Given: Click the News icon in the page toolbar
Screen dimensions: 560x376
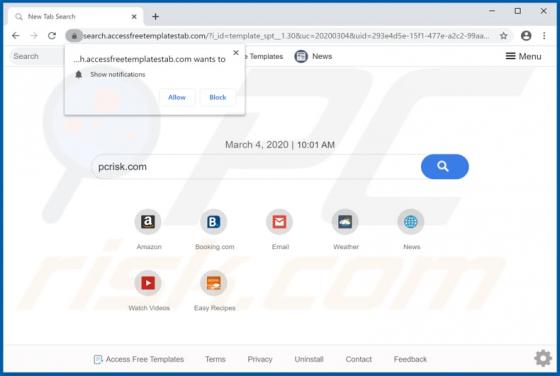Looking at the screenshot, I should pyautogui.click(x=301, y=56).
